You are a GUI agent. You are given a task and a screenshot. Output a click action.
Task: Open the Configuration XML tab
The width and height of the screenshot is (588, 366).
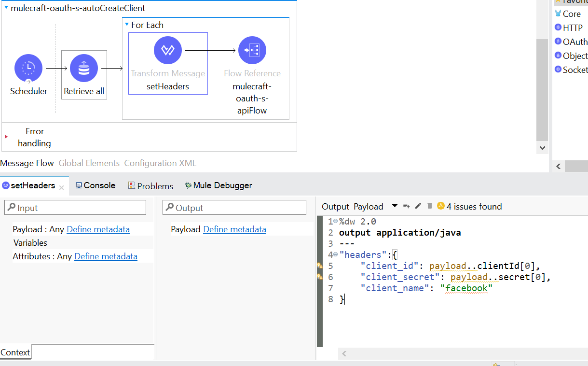point(160,163)
